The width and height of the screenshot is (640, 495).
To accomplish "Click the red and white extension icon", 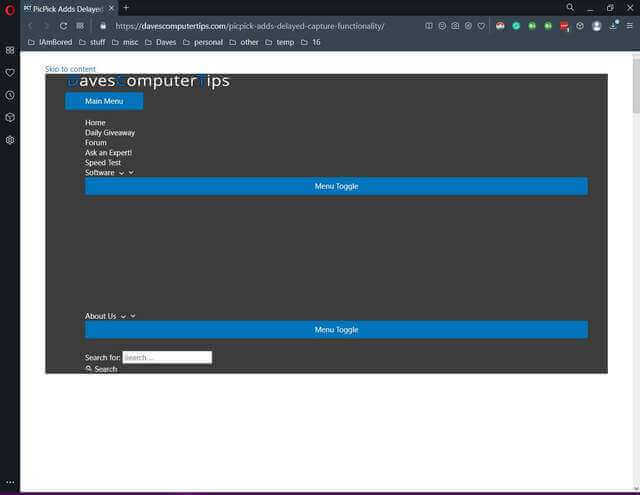I will 500,26.
